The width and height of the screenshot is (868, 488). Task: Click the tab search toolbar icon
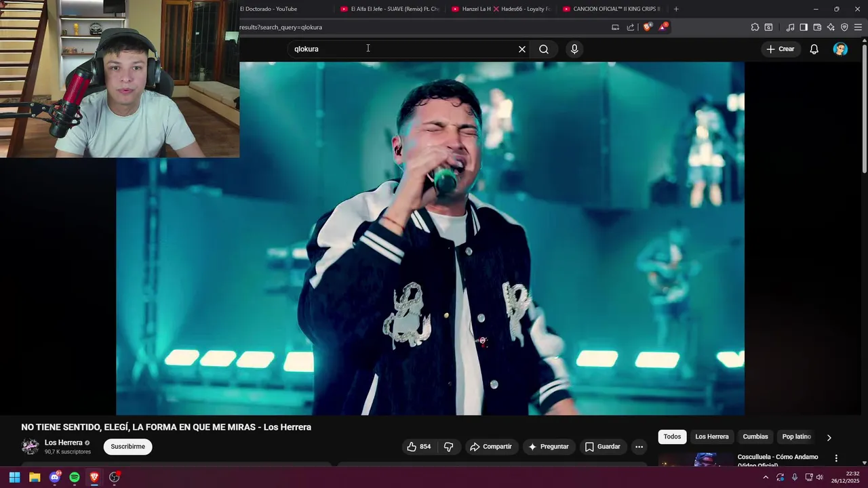[768, 27]
